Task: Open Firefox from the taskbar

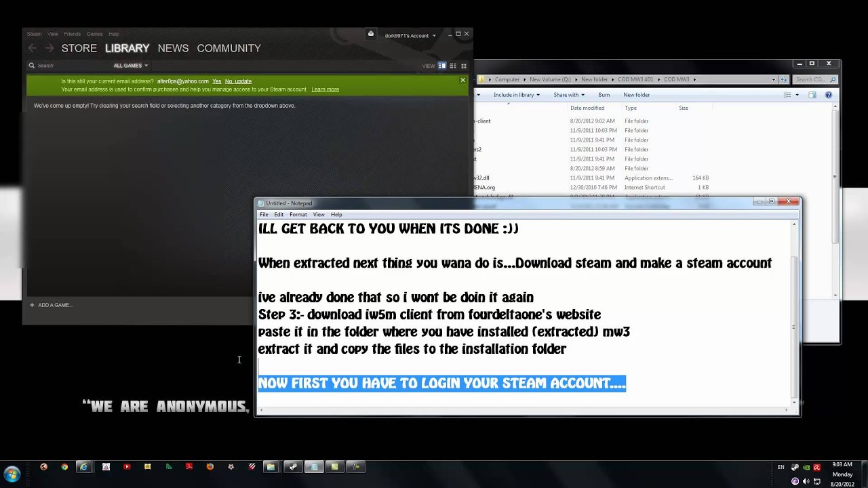Action: [x=210, y=466]
